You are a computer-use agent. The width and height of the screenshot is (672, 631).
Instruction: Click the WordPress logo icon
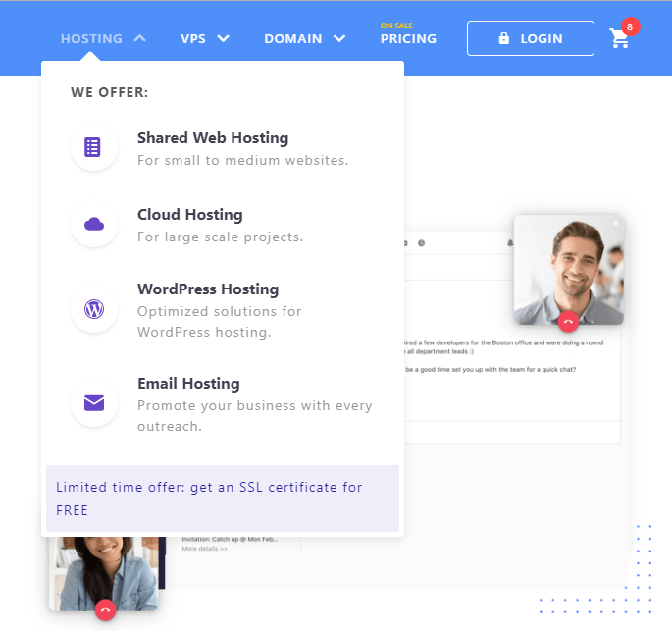point(93,309)
